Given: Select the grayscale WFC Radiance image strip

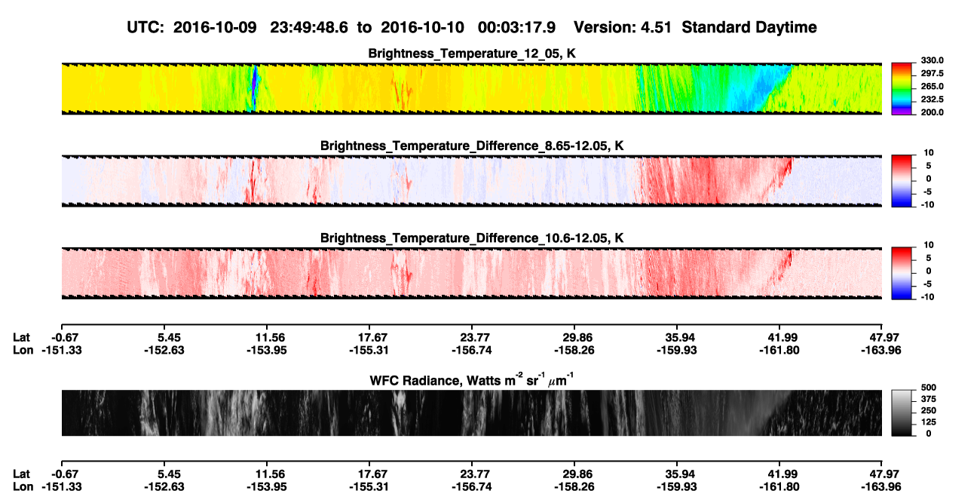Looking at the screenshot, I should click(x=471, y=413).
